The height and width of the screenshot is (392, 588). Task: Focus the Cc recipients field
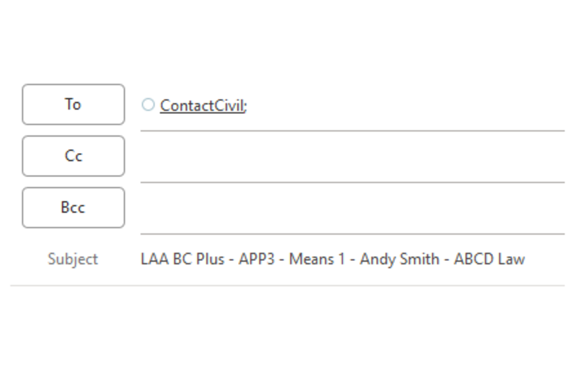click(x=352, y=157)
